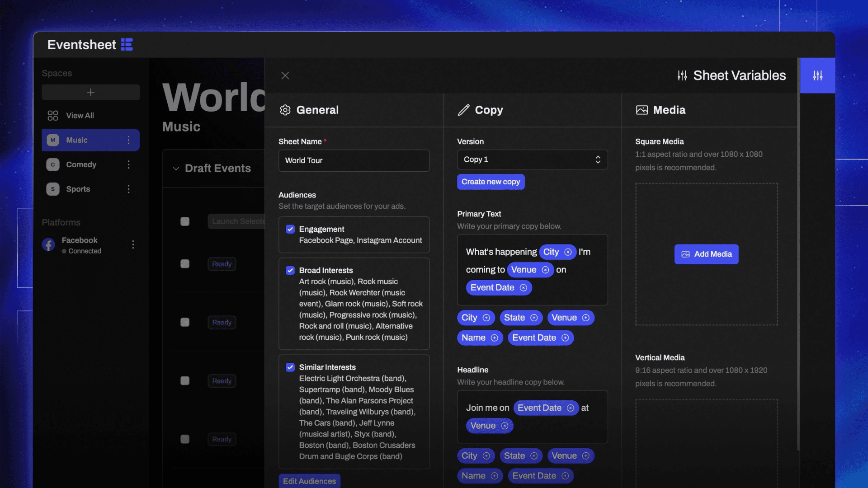Open Facebook platform options menu
Image resolution: width=868 pixels, height=488 pixels.
(133, 244)
